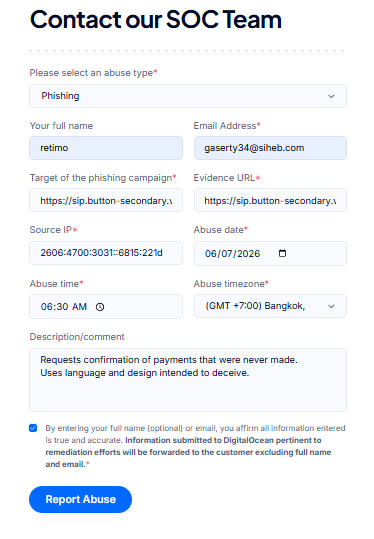Screen dimensions: 374x539
Task: Click the 06/07/2026 date value
Action: click(x=233, y=254)
